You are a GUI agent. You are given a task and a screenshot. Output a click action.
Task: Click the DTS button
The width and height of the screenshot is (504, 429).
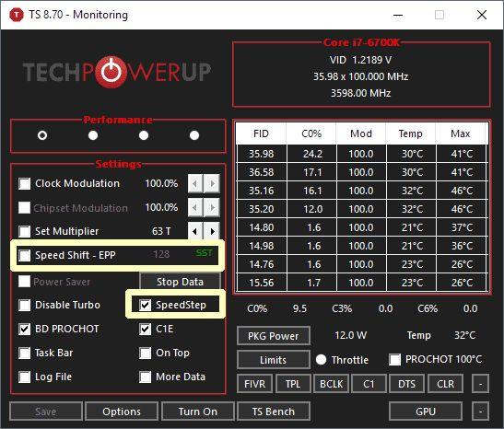tap(407, 384)
